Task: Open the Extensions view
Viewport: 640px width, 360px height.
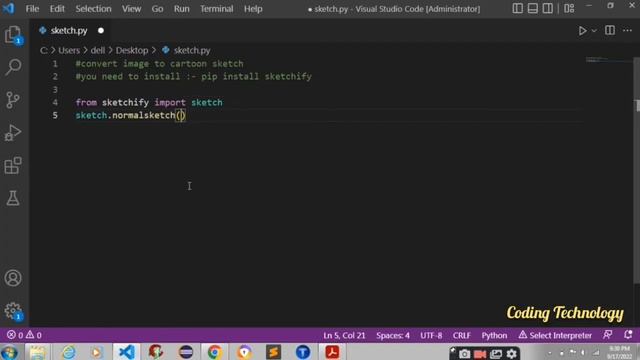Action: click(13, 165)
